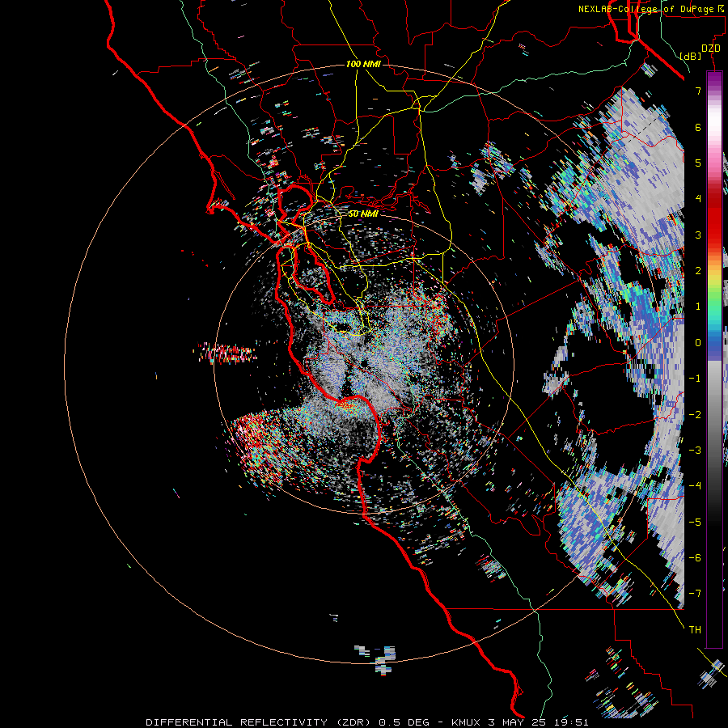Select the "-5" value on the color scale
This screenshot has height=728, width=728.
[x=695, y=522]
